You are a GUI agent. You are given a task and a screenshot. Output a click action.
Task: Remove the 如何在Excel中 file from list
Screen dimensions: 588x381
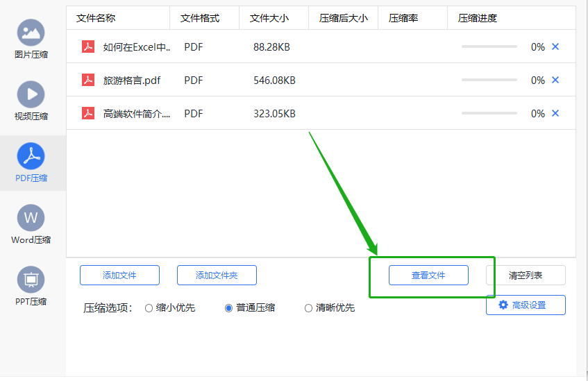tap(555, 46)
